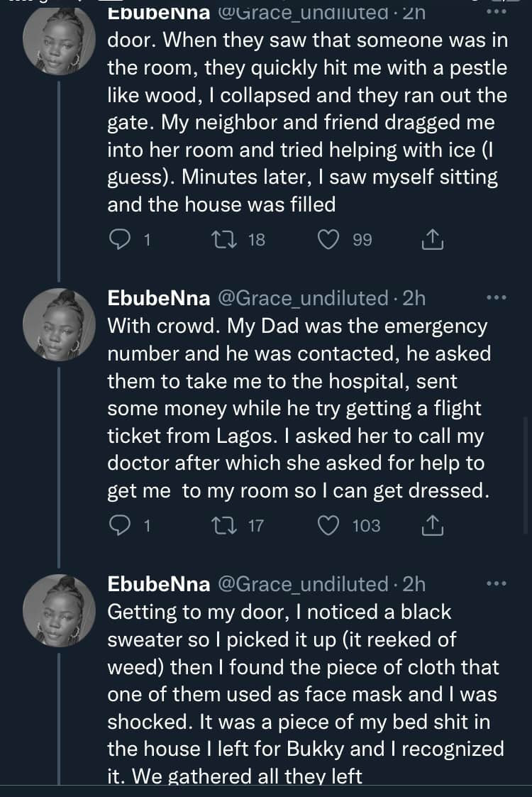Open @Grace_undiluted handle on 'Getting to my door' tweet
This screenshot has width=532, height=797.
point(304,585)
